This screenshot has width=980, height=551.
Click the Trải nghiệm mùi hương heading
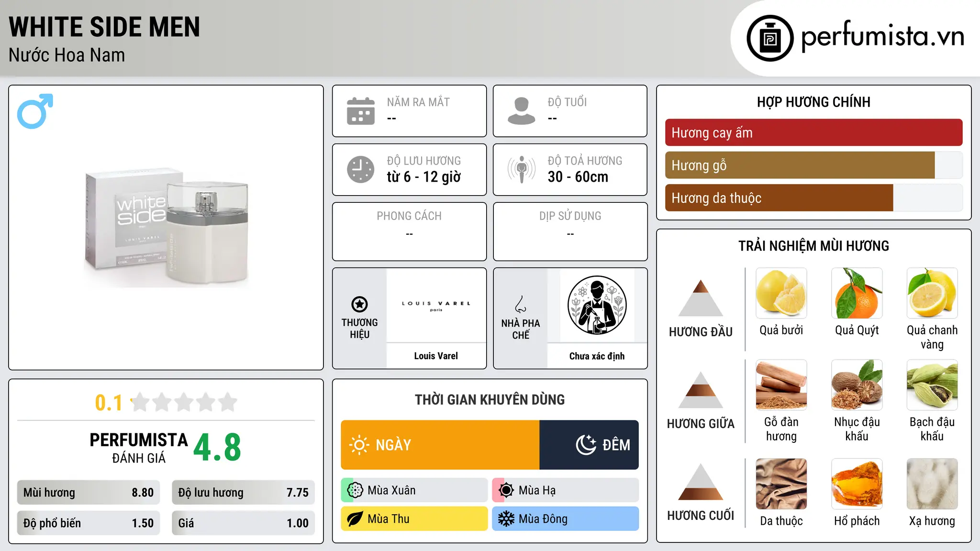pos(813,246)
